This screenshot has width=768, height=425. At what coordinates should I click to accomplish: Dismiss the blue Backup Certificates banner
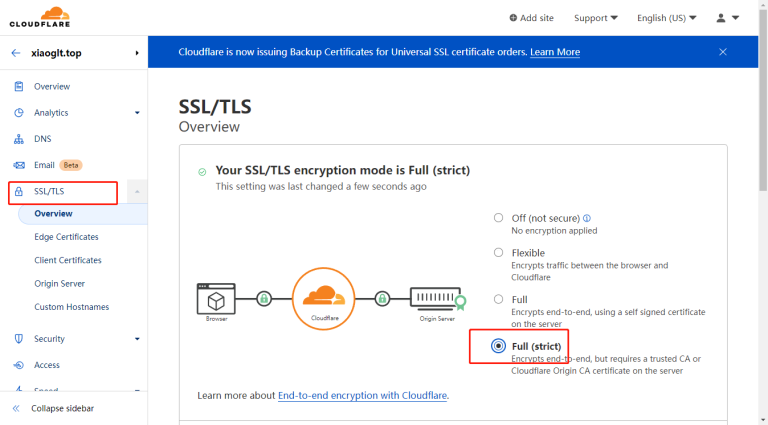(722, 52)
